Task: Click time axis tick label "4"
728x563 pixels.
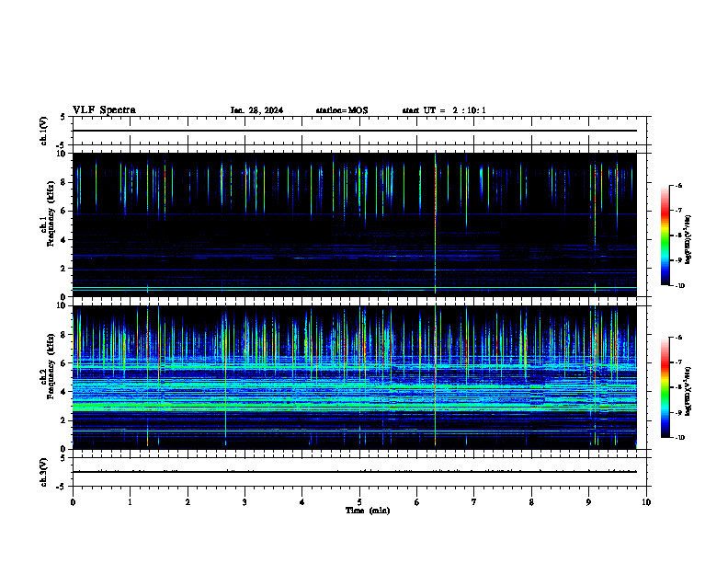Action: (302, 502)
